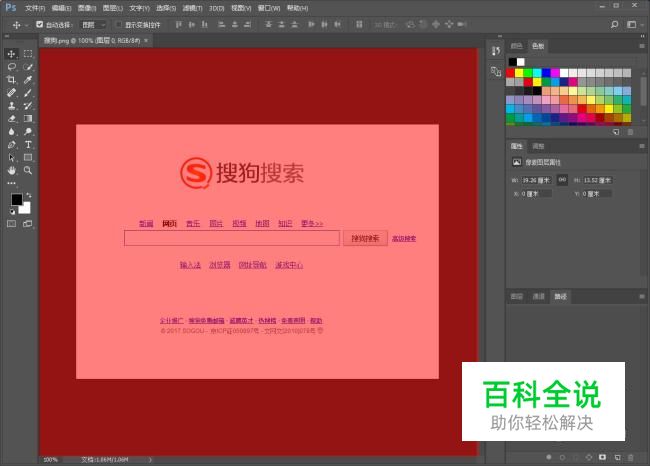Switch to the 色板 Swatches tab
The width and height of the screenshot is (650, 466).
[538, 46]
